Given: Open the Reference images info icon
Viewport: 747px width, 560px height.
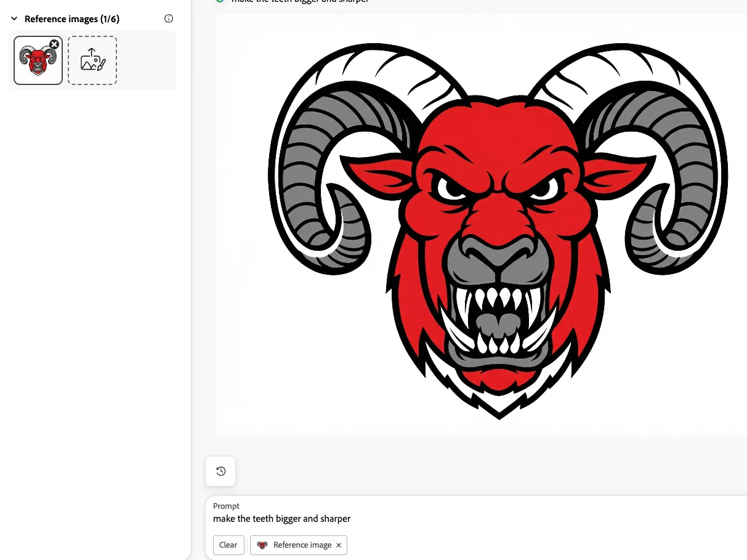Looking at the screenshot, I should tap(169, 18).
